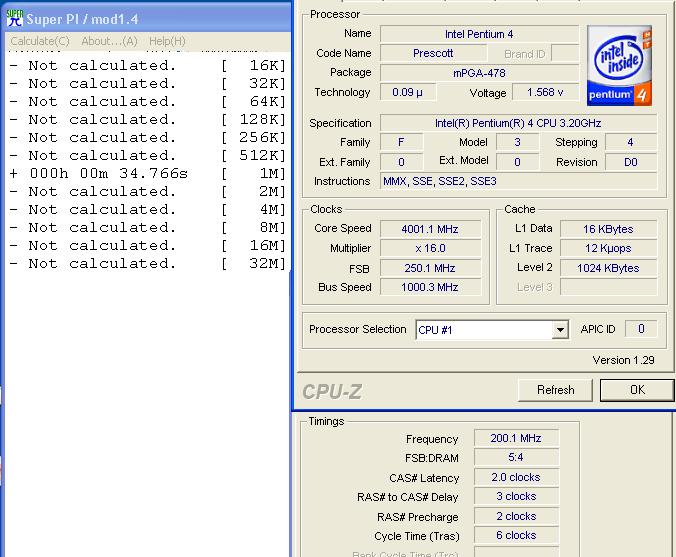Screen dimensions: 676x557
Task: Click the APIC ID value 0
Action: click(641, 329)
